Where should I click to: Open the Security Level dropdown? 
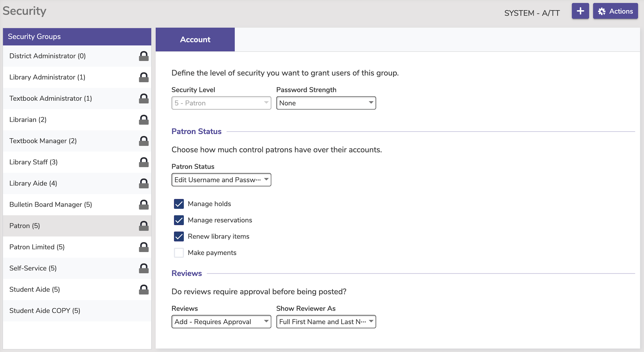click(x=221, y=103)
